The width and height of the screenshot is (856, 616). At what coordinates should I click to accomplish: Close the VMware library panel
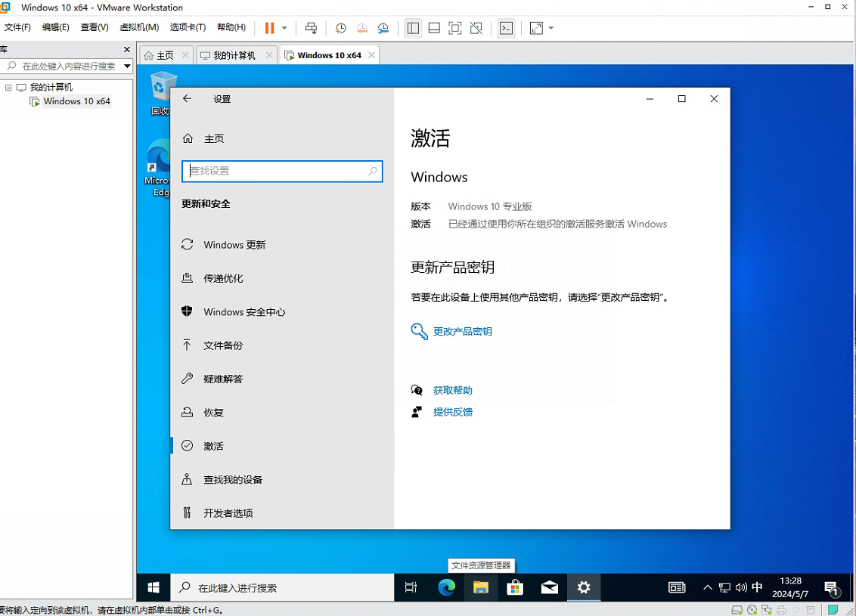pos(127,50)
